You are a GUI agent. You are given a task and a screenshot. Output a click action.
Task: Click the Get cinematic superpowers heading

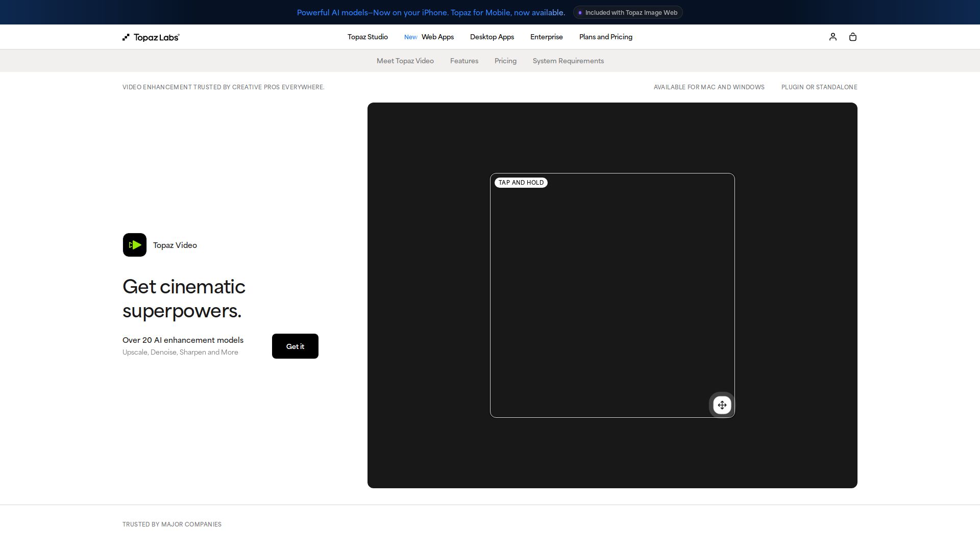(x=184, y=298)
